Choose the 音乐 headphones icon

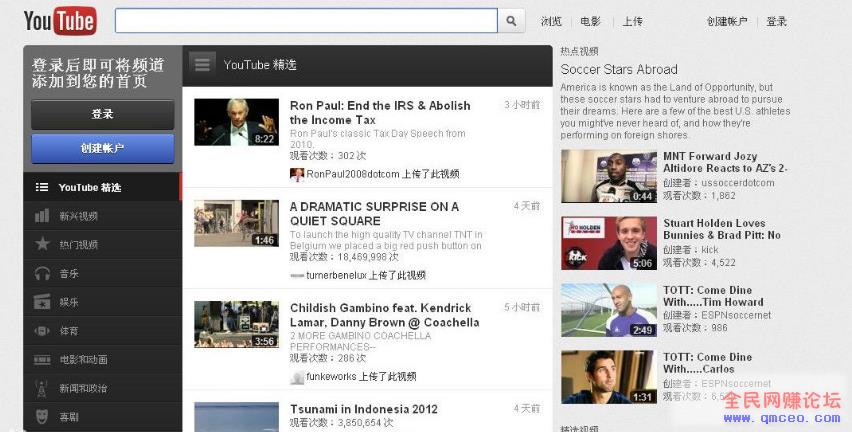pyautogui.click(x=42, y=273)
